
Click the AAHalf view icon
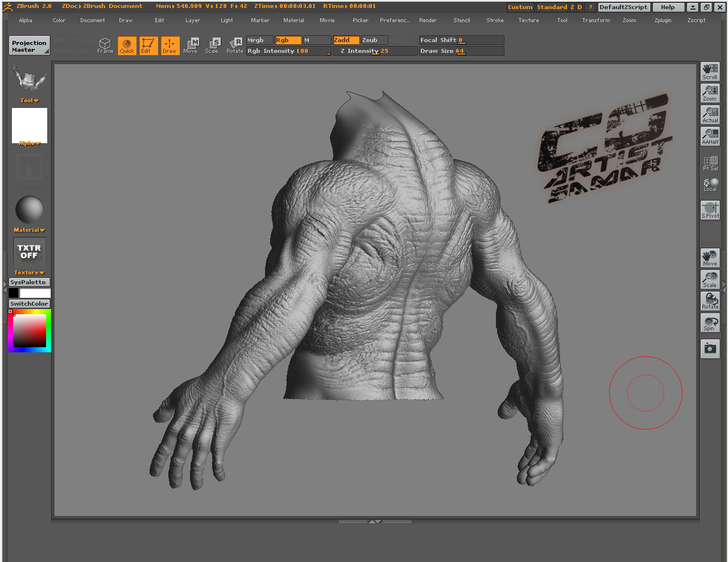pos(710,136)
